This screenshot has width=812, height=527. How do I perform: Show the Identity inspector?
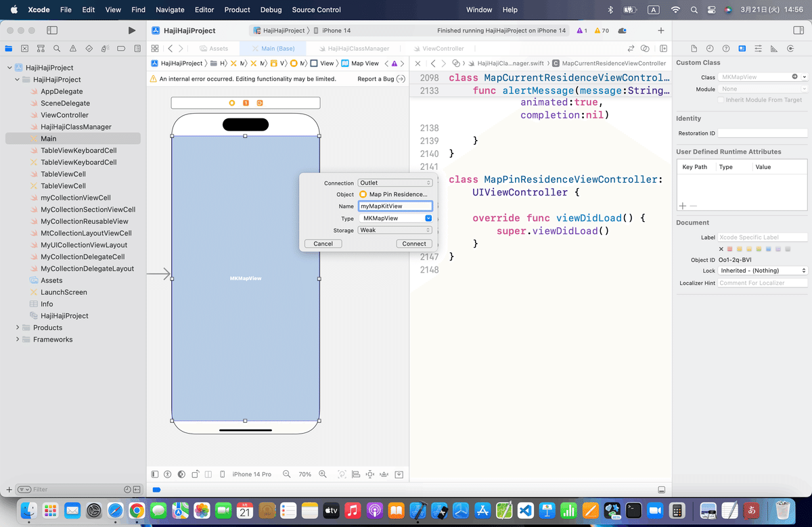(742, 49)
